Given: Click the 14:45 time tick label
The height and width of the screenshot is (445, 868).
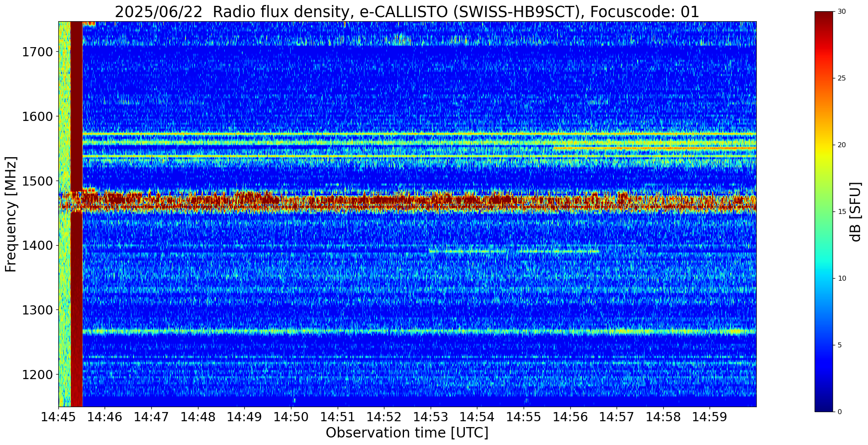Looking at the screenshot, I should click(x=58, y=417).
